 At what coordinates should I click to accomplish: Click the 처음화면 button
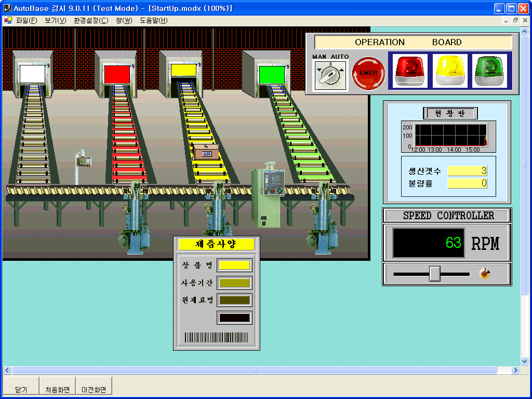[57, 389]
